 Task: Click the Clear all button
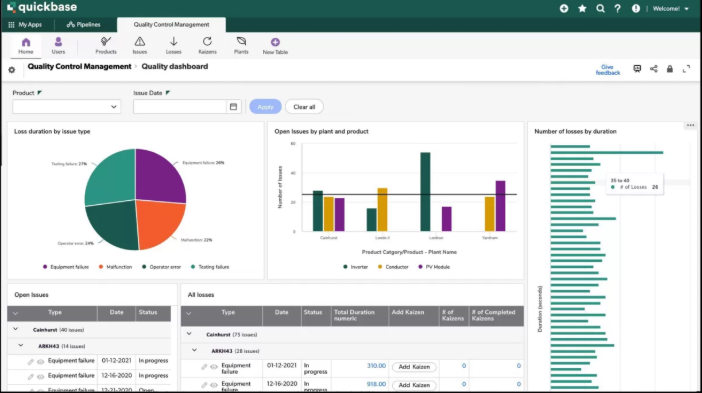point(304,107)
